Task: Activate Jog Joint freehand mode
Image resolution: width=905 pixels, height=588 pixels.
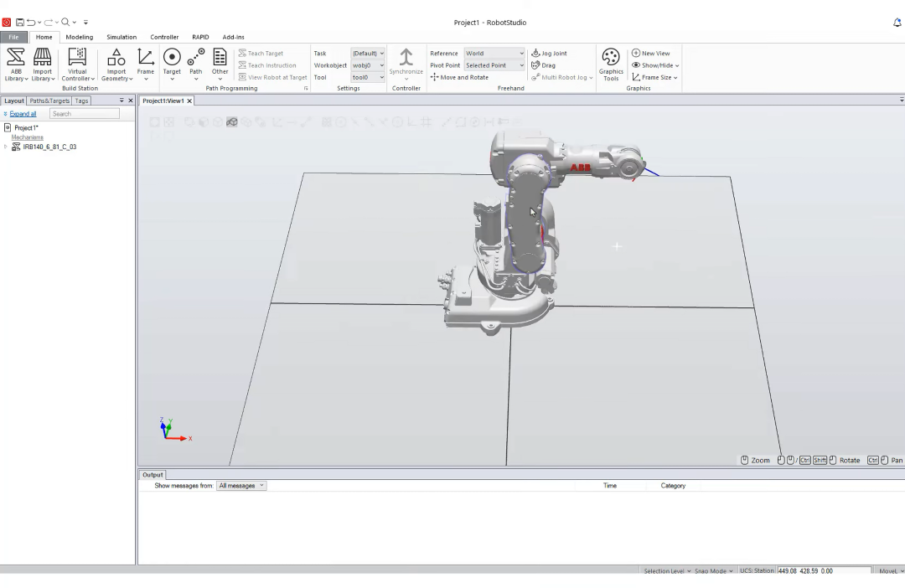Action: [549, 53]
